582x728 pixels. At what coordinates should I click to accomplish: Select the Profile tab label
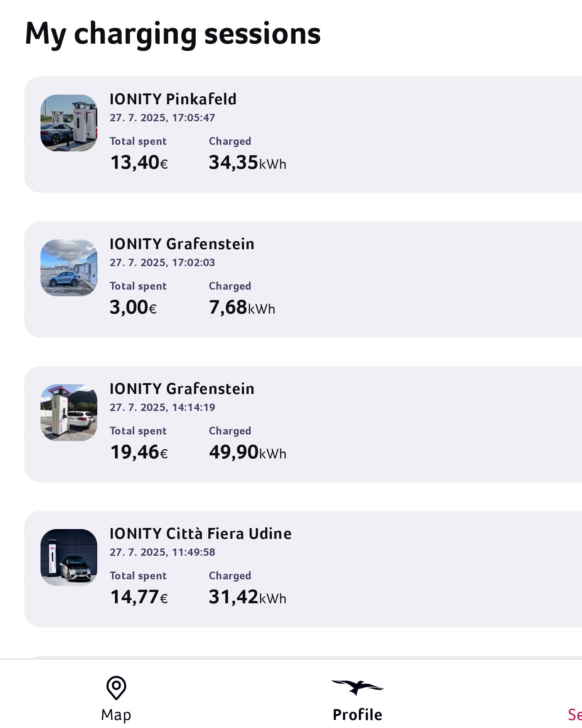[x=357, y=715]
